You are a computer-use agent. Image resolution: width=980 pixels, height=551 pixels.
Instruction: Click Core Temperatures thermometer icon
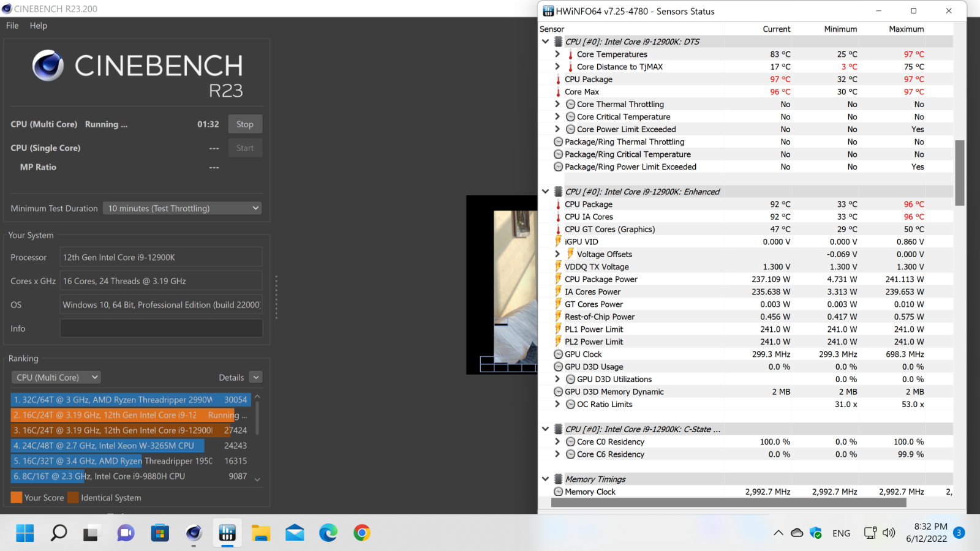pos(570,54)
